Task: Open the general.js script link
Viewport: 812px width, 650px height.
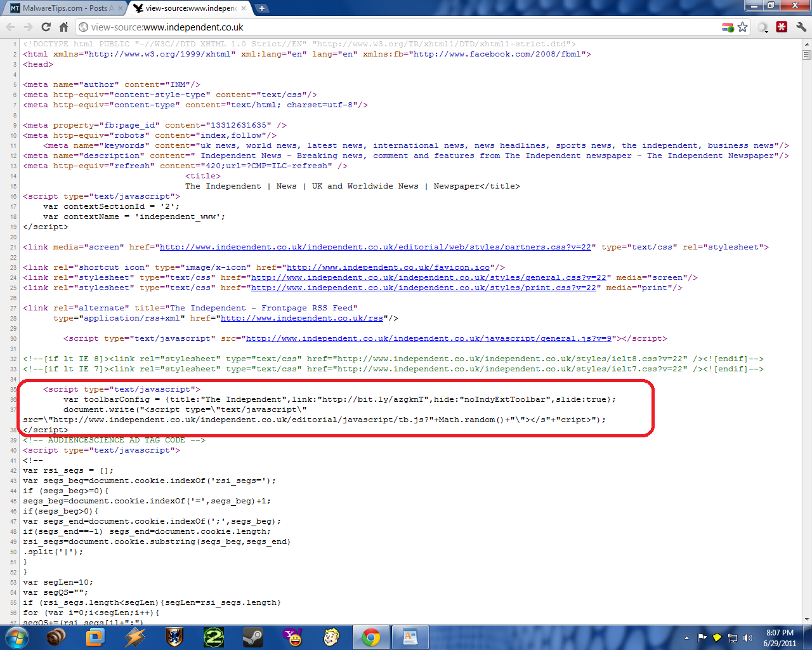Action: pos(429,338)
